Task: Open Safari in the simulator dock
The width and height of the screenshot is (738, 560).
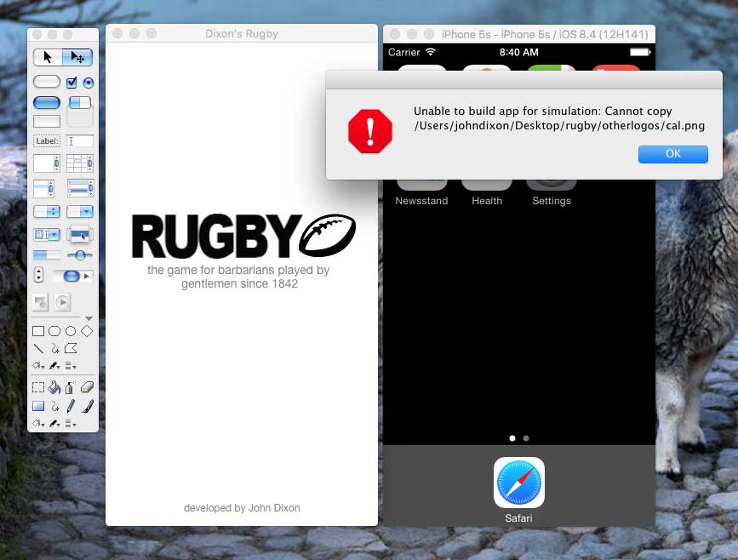Action: pyautogui.click(x=518, y=483)
